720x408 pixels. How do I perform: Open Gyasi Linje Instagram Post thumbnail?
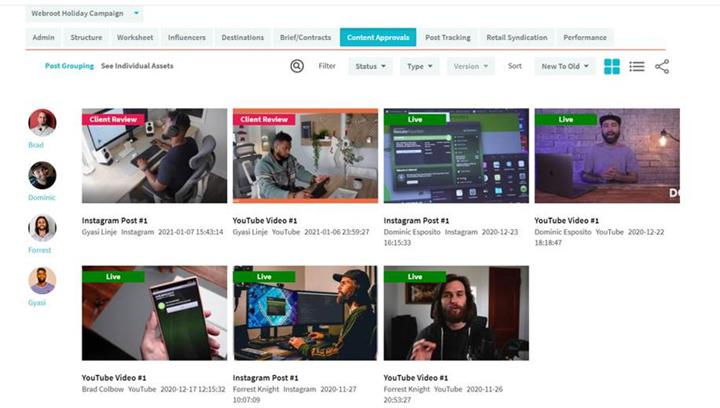pos(154,156)
